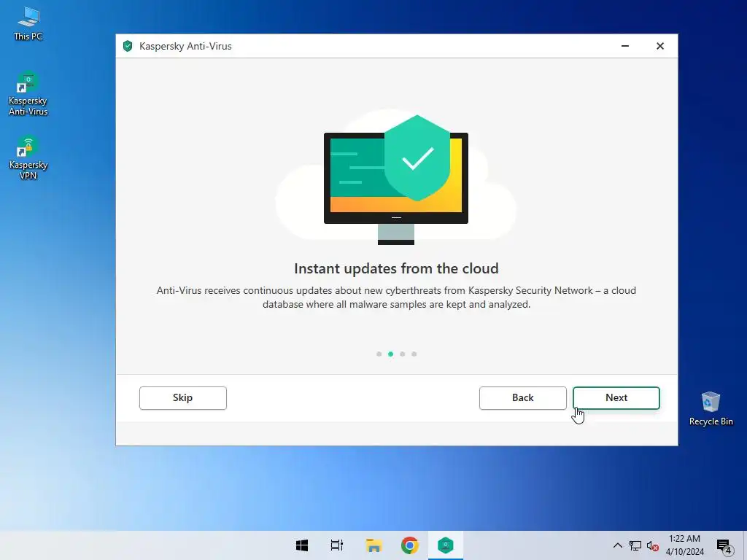Click the "Instant updates from the cloud" heading
Screen dimensions: 747x560
[396, 268]
